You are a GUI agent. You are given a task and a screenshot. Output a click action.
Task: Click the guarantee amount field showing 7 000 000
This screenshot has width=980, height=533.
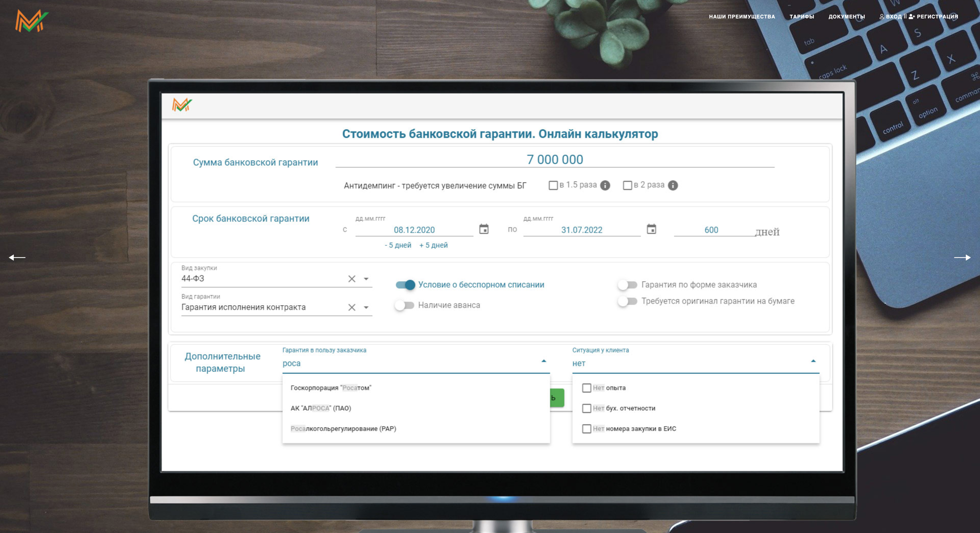555,160
